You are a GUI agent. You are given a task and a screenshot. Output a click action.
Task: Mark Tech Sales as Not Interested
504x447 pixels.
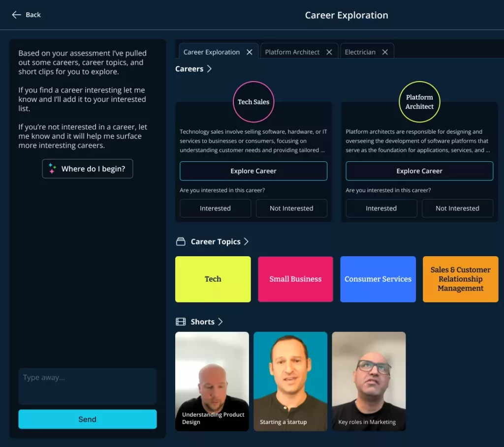click(291, 208)
